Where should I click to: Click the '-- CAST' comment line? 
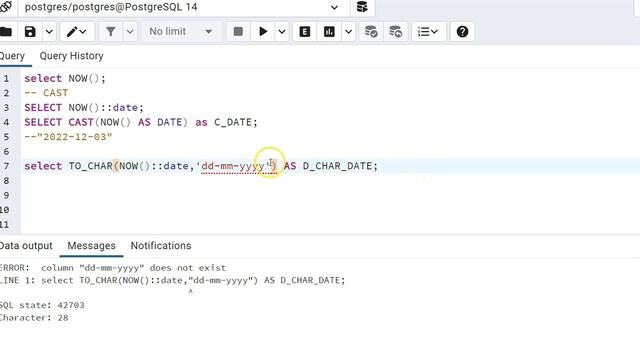[46, 93]
